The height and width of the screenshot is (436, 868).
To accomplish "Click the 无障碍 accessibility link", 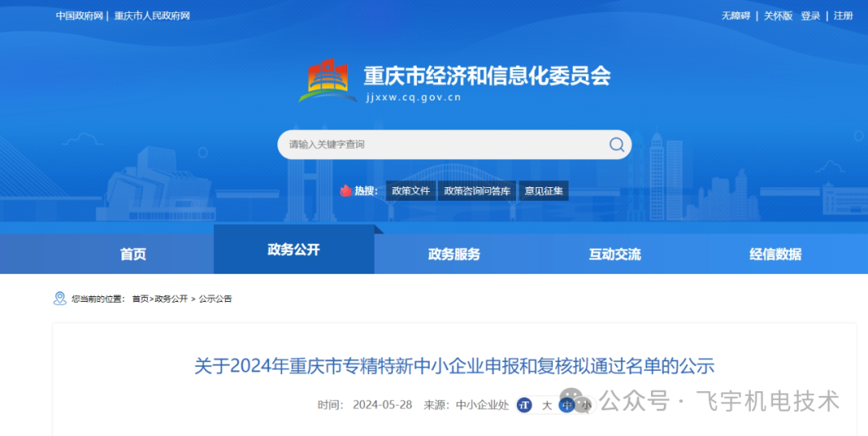I will pyautogui.click(x=735, y=16).
